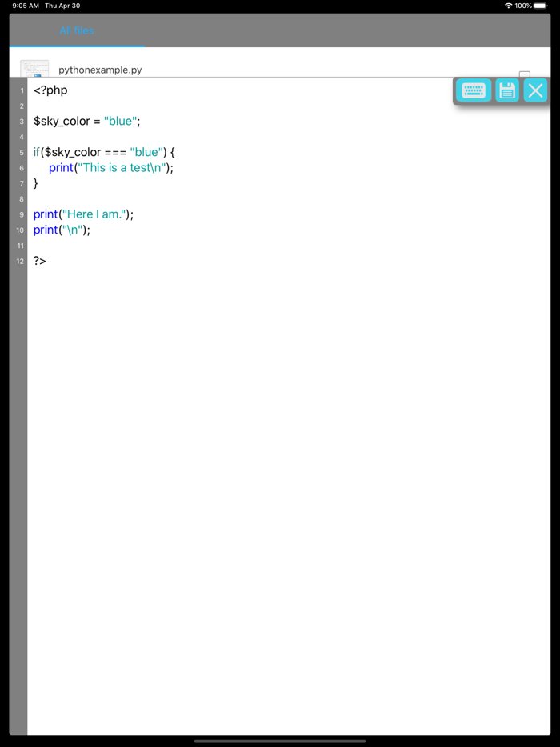Image resolution: width=560 pixels, height=747 pixels.
Task: Click line number 5 in gutter
Action: [22, 153]
